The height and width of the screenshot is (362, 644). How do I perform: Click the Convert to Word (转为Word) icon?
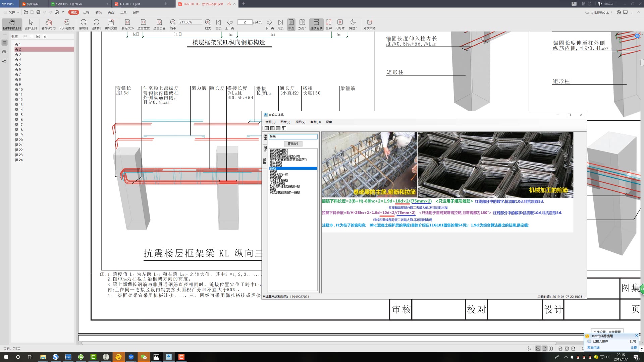[48, 24]
